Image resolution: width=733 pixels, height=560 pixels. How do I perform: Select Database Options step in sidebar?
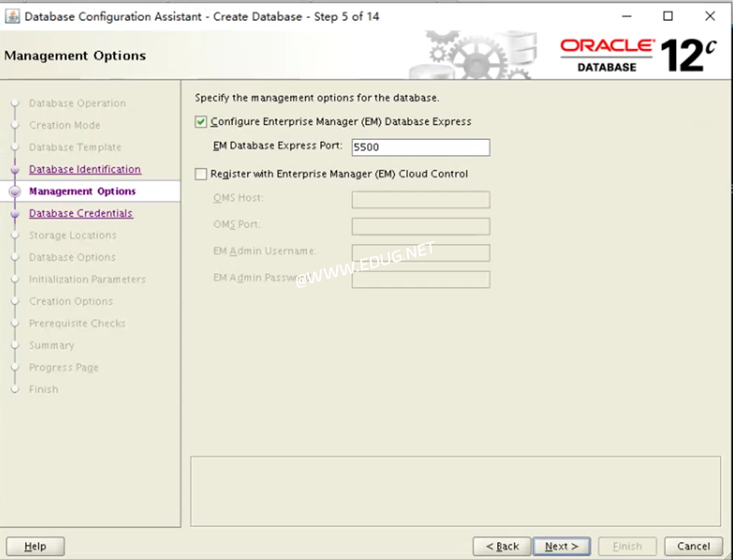(72, 257)
